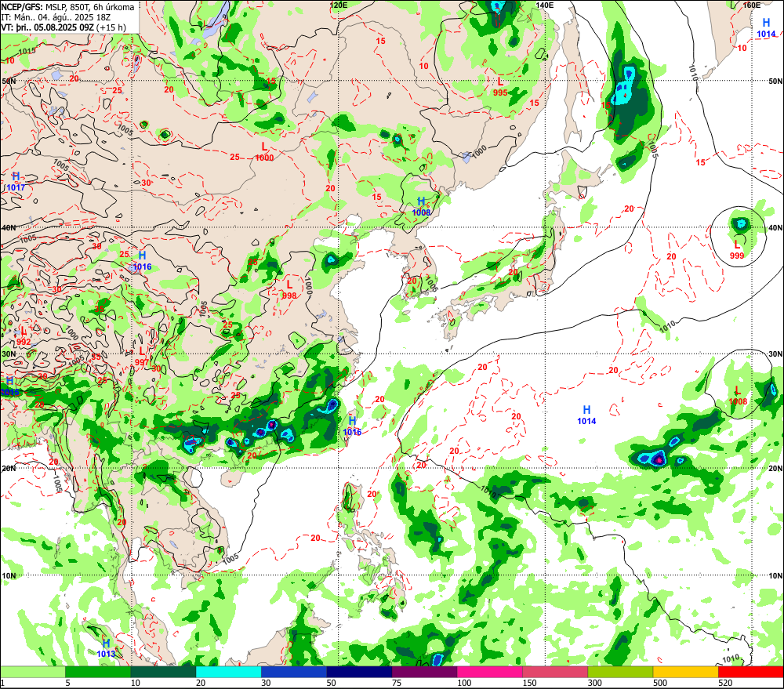Select the olive green 300–500 legend band
This screenshot has height=689, width=784.
click(620, 672)
